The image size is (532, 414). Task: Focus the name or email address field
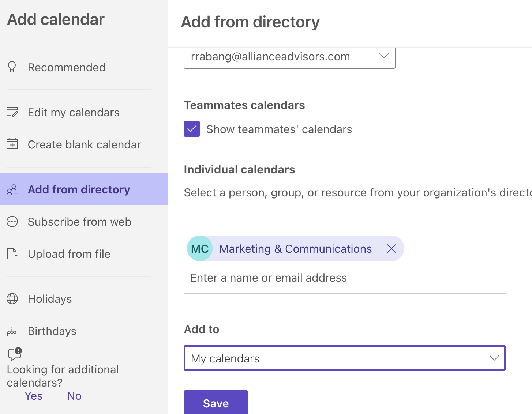[344, 278]
